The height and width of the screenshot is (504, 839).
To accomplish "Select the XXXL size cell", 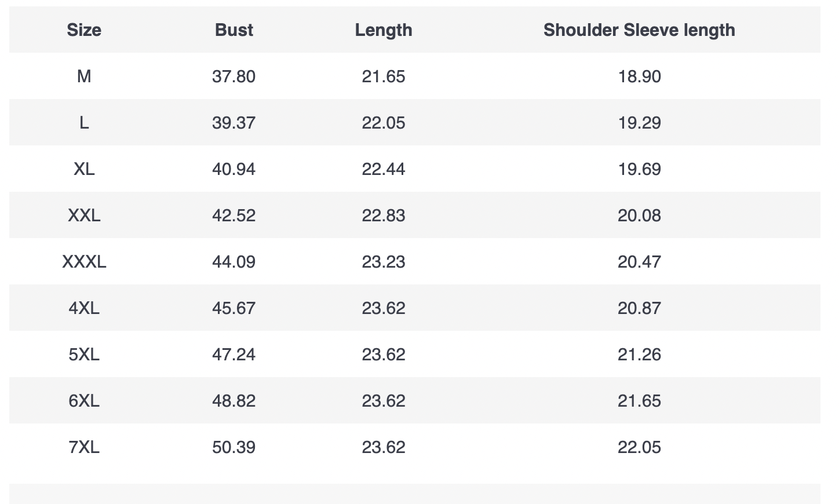I will click(x=84, y=262).
